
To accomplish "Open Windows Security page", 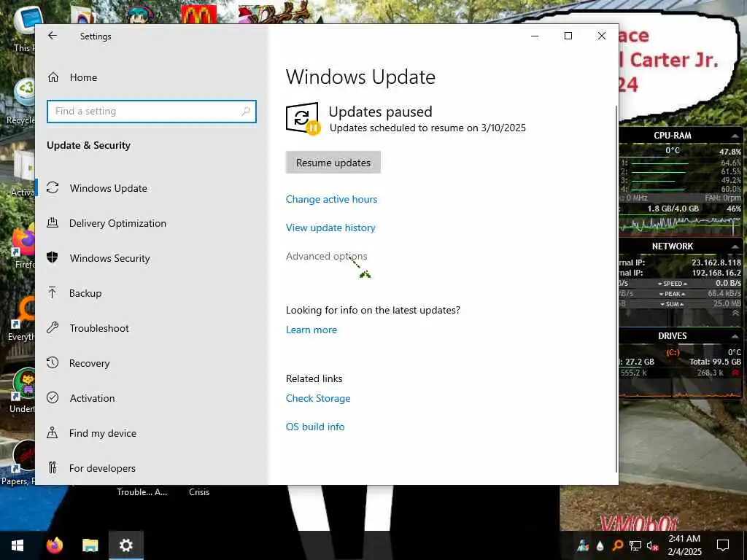I will pos(109,258).
